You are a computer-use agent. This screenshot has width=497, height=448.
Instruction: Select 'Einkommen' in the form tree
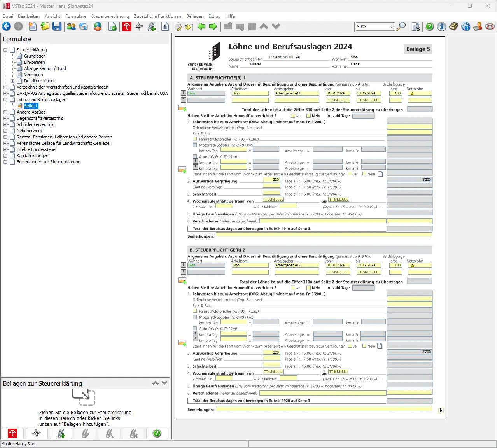34,62
